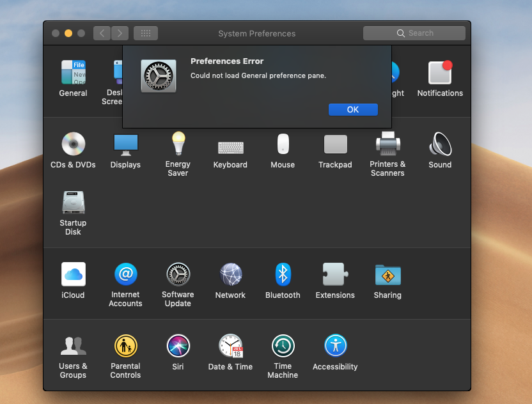
Task: Minimize window with the yellow button
Action: [68, 33]
